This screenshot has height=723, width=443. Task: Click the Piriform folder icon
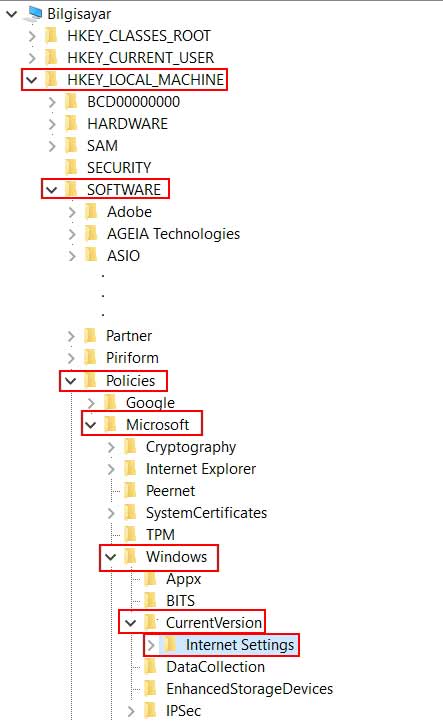[90, 357]
